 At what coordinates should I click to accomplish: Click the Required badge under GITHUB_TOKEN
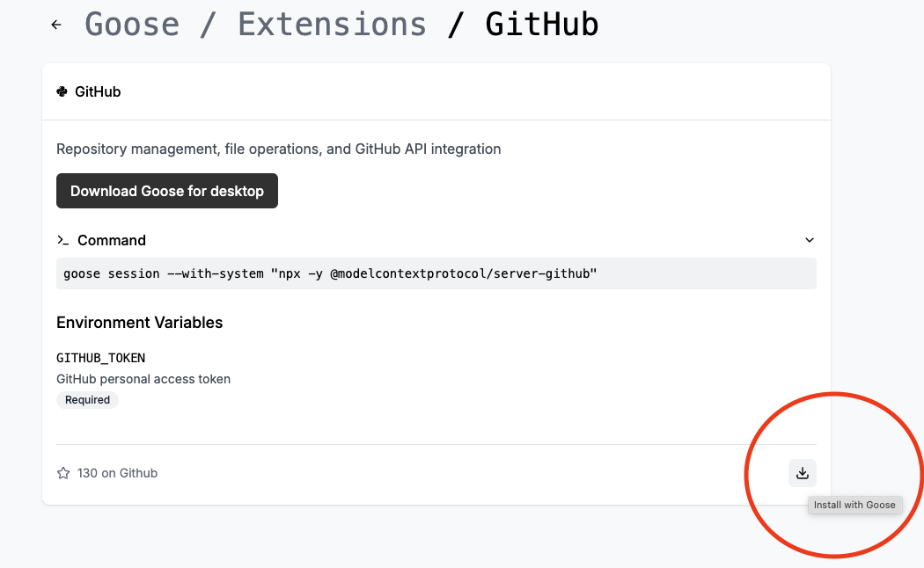[x=87, y=399]
